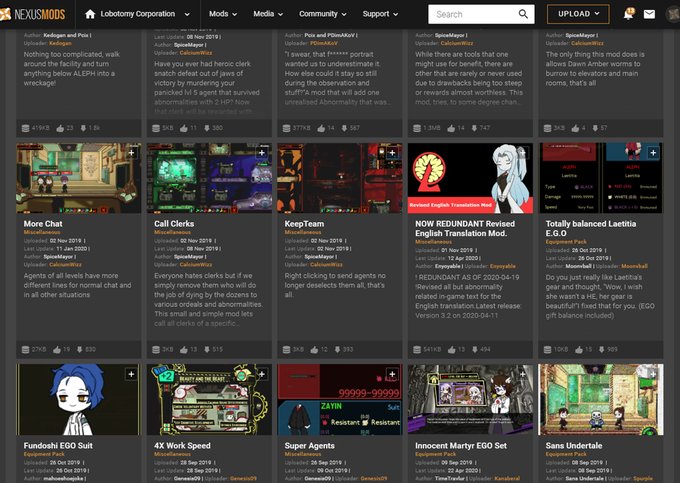This screenshot has height=483, width=680.
Task: Open the More Chat mod page
Action: tap(43, 224)
